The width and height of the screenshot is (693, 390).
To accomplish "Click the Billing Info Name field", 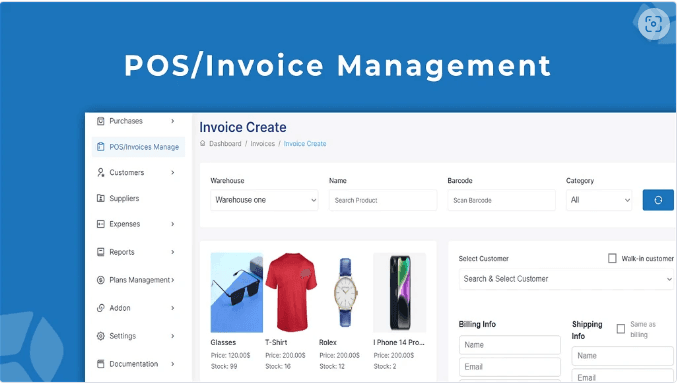I will (x=510, y=345).
